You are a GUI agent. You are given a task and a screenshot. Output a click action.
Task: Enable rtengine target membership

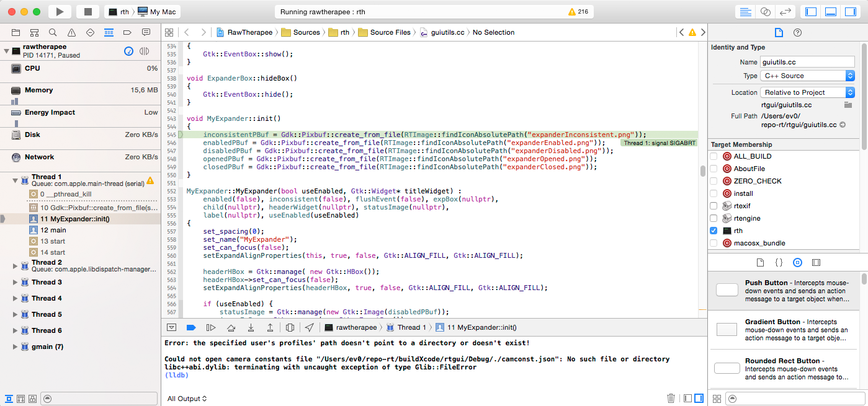pyautogui.click(x=714, y=218)
